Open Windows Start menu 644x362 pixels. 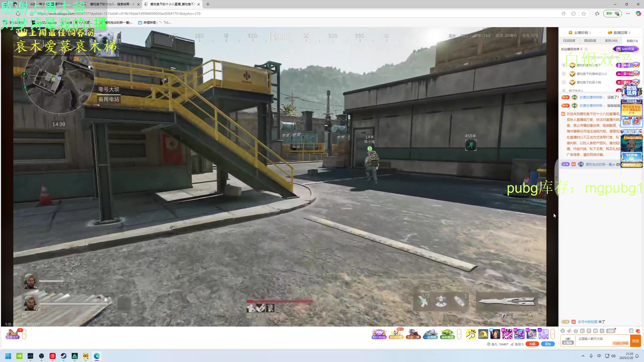8,356
